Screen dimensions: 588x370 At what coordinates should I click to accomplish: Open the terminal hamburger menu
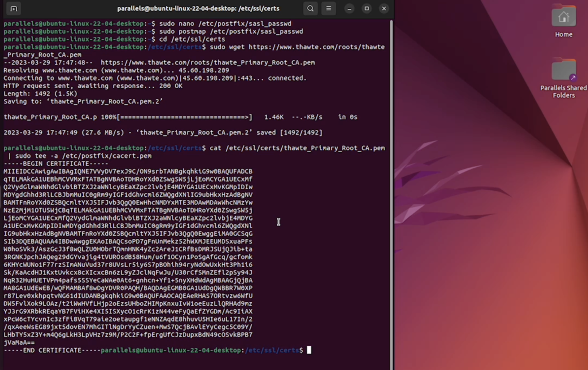328,9
